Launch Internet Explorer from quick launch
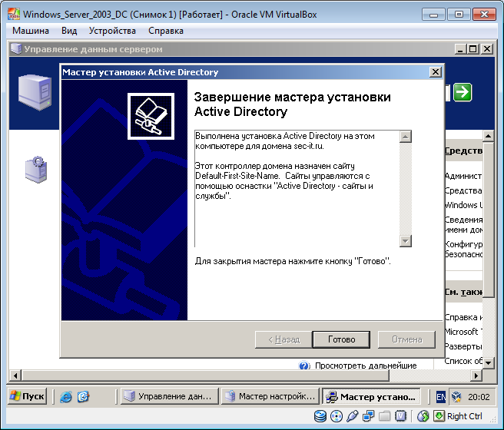Viewport: 504px width, 430px height. (x=66, y=397)
